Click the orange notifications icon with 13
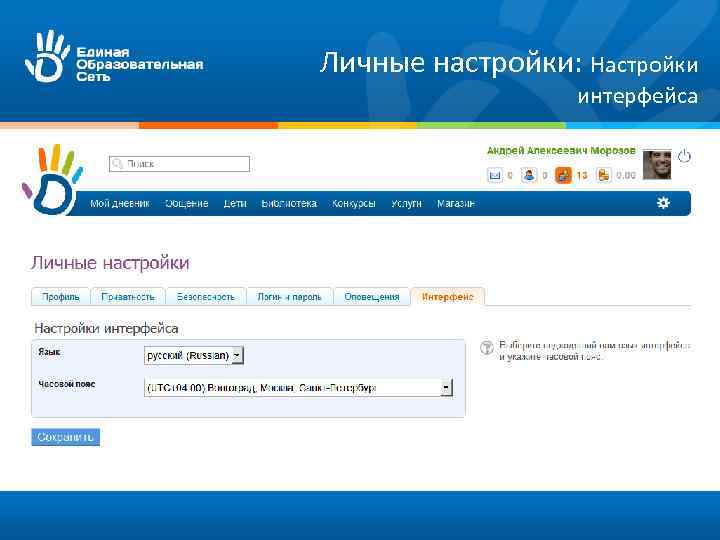 click(x=563, y=175)
